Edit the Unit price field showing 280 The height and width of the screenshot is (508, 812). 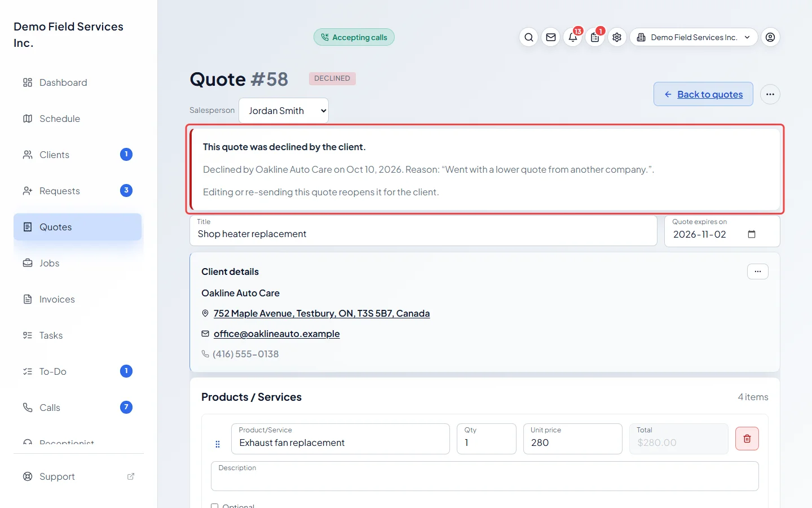pos(573,439)
